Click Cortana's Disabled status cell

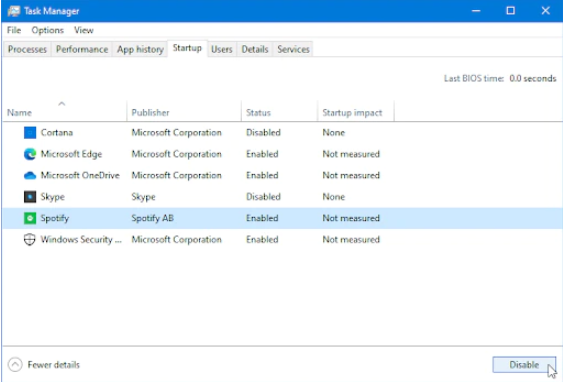[x=263, y=132]
